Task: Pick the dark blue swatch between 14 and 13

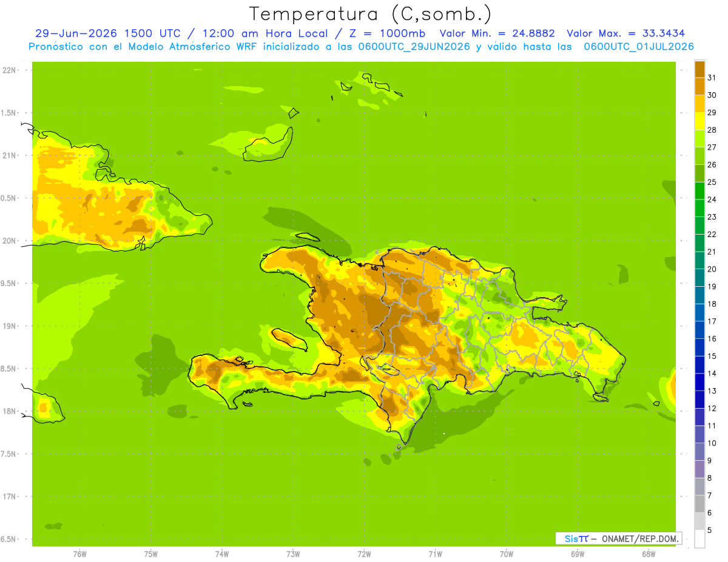Action: 699,382
